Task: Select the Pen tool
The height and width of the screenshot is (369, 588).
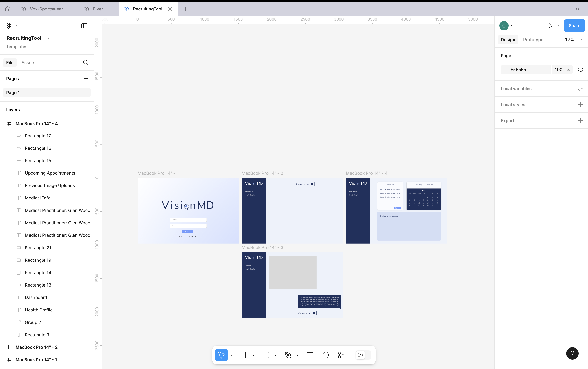Action: pyautogui.click(x=288, y=355)
